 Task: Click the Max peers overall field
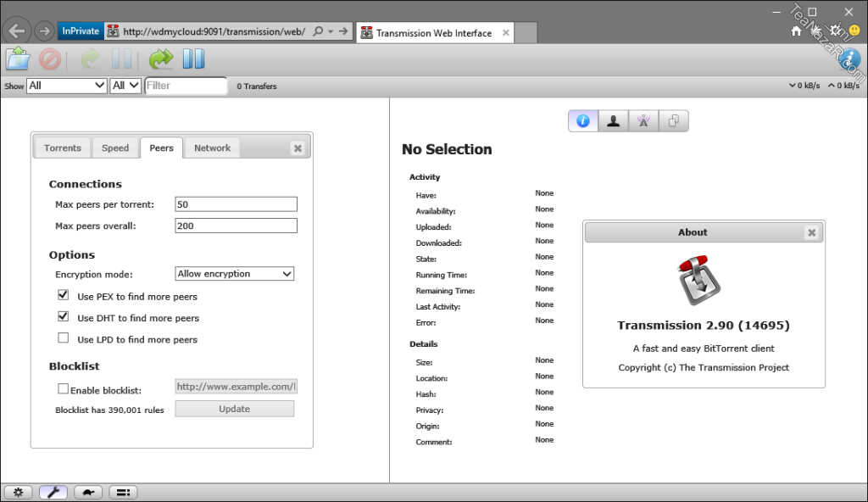pos(236,226)
